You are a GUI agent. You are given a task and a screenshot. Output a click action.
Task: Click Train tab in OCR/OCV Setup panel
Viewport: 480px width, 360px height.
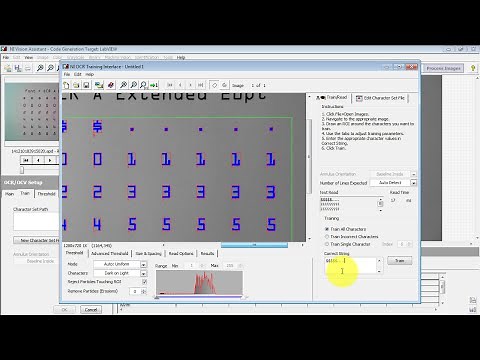click(x=25, y=193)
